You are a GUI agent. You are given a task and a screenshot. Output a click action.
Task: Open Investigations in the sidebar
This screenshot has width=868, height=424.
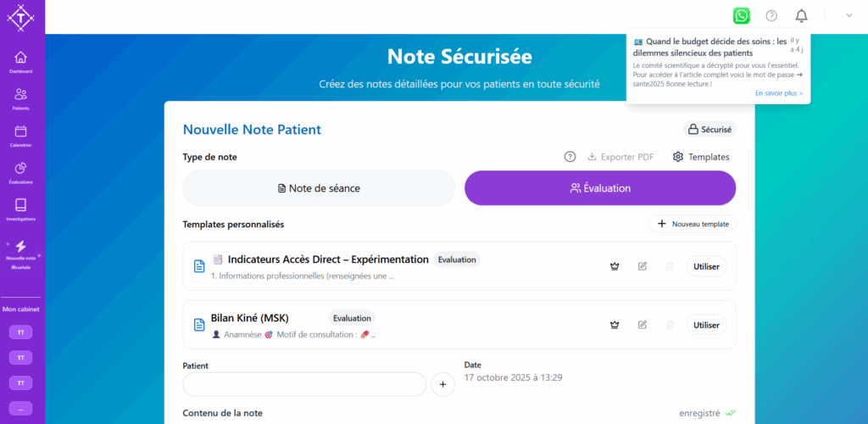point(21,209)
